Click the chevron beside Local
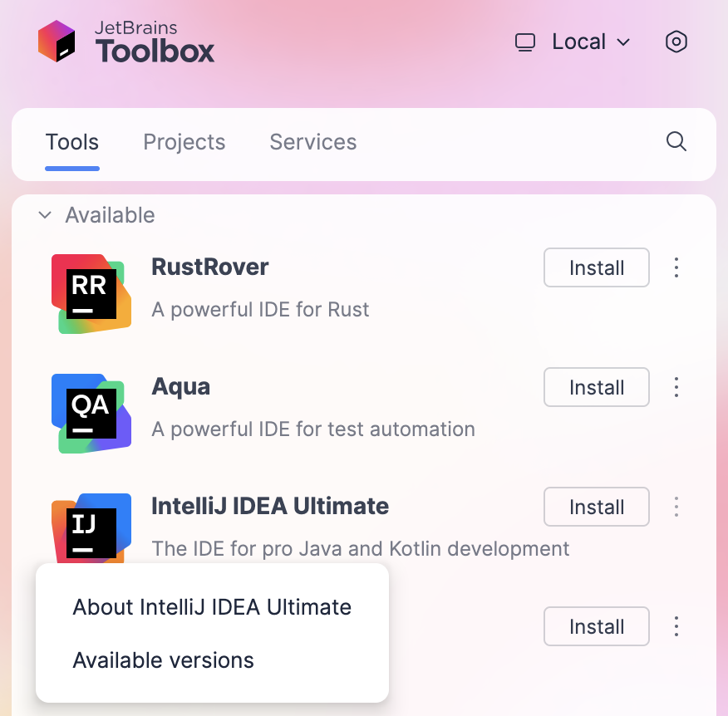 pos(623,42)
